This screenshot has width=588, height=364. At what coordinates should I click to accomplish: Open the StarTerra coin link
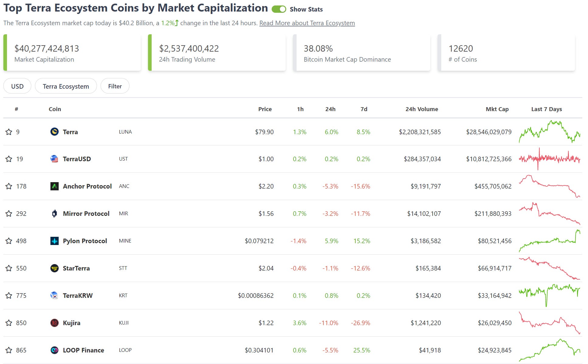pyautogui.click(x=76, y=268)
